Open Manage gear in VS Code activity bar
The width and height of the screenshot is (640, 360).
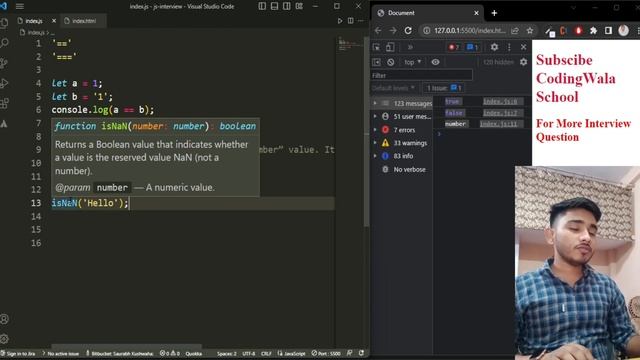pyautogui.click(x=4, y=338)
